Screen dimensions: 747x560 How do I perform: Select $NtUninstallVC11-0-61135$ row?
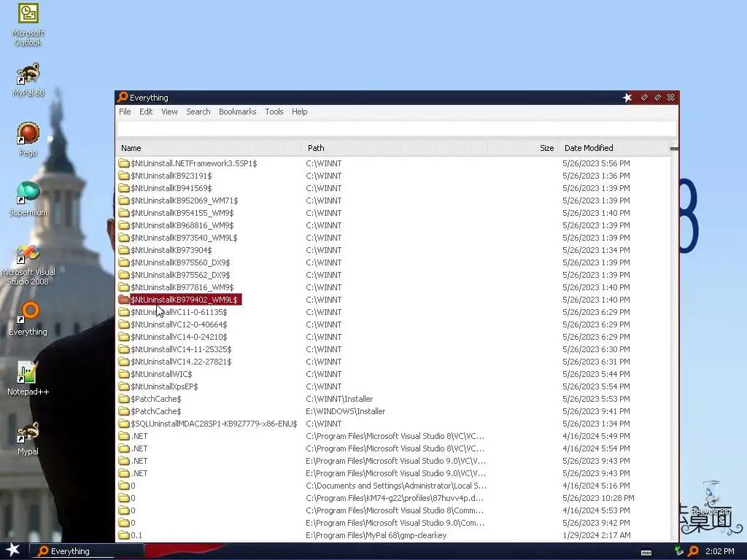point(393,312)
